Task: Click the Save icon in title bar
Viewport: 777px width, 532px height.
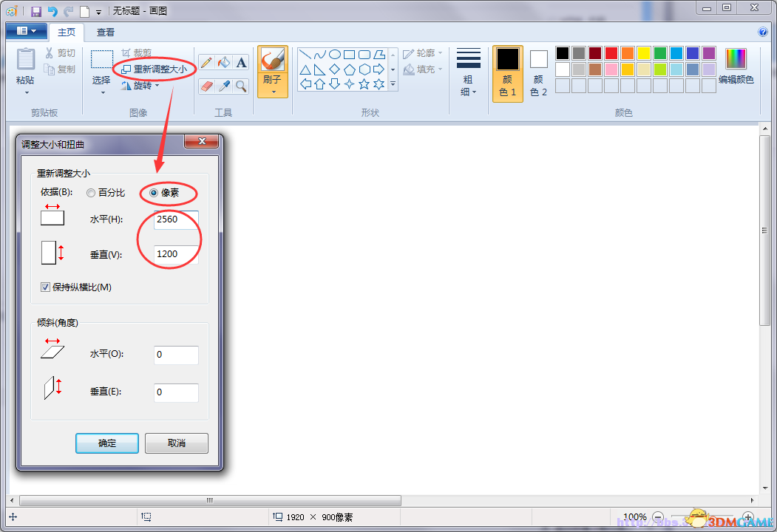Action: tap(36, 11)
